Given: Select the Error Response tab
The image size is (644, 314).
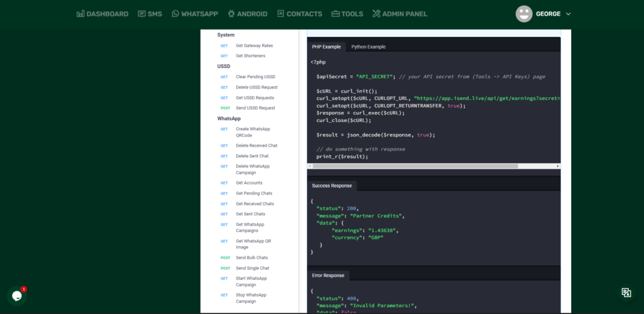Looking at the screenshot, I should pos(328,276).
